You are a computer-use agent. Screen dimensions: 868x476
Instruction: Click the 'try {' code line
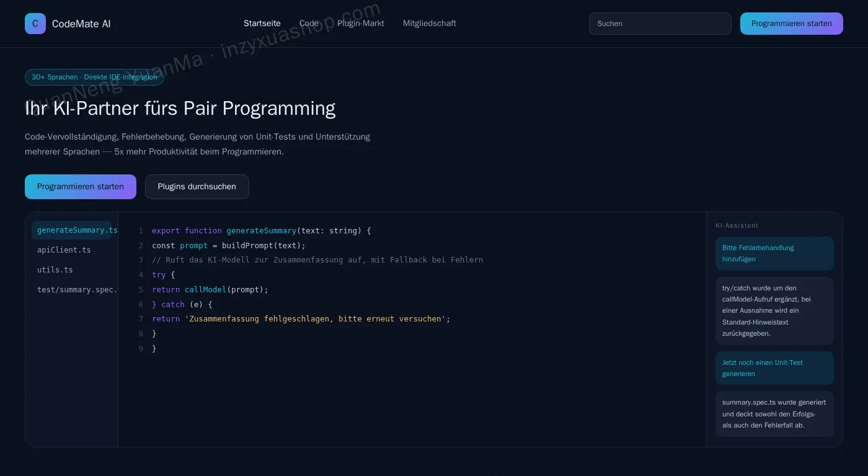coord(164,275)
